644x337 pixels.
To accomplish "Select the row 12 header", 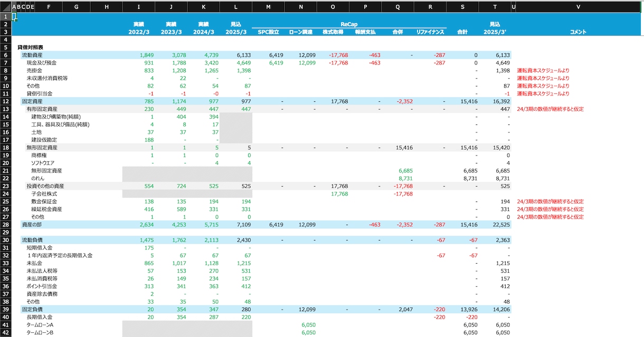I will [x=5, y=101].
